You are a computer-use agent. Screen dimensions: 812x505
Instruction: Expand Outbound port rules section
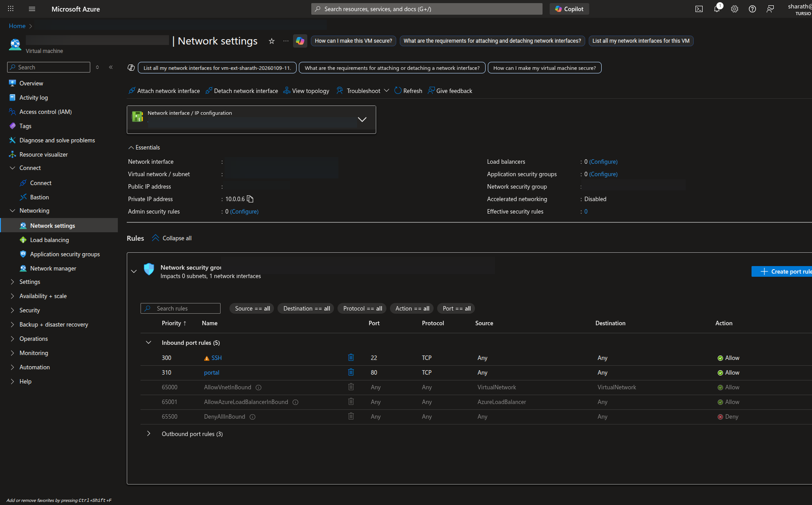[x=149, y=434]
